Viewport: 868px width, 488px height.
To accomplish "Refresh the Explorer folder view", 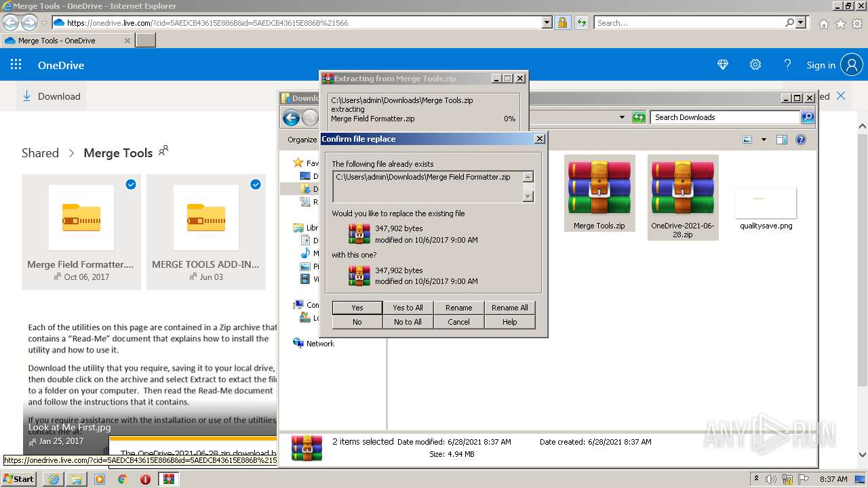I will [x=638, y=117].
